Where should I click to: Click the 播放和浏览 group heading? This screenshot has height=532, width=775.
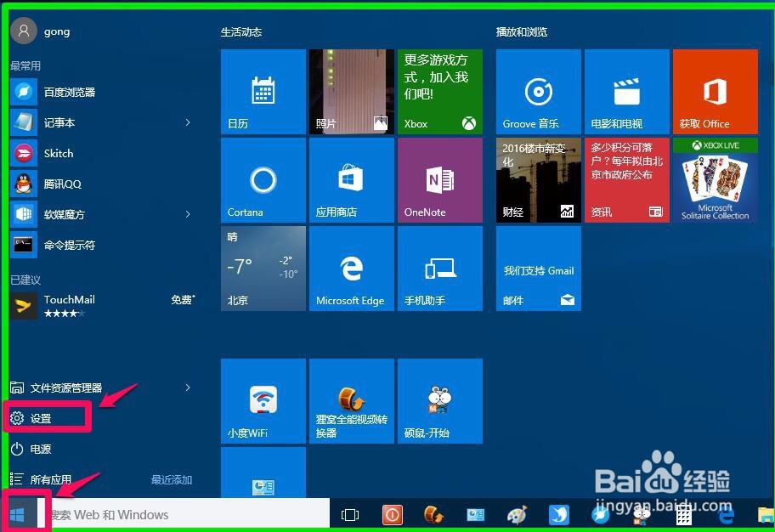click(x=522, y=32)
